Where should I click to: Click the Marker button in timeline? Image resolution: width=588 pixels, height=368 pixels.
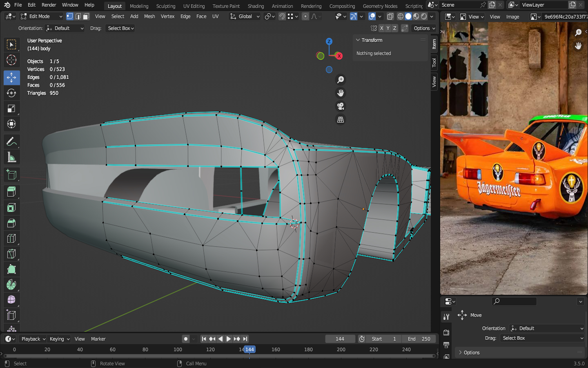coord(98,339)
